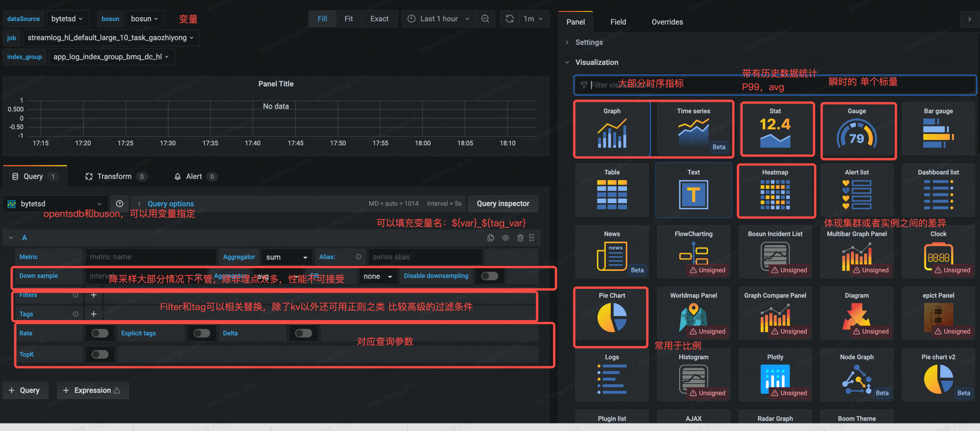The width and height of the screenshot is (980, 431).
Task: Click the add Expression button
Action: coord(92,390)
